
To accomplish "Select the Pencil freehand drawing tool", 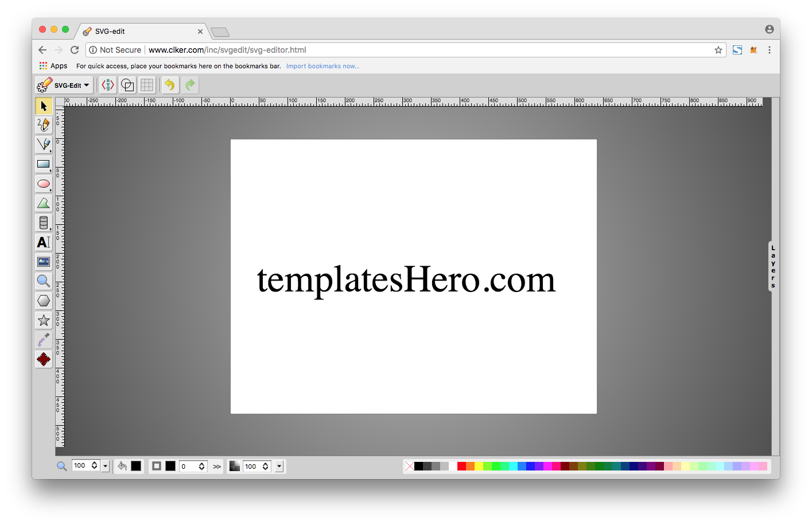I will pos(44,125).
